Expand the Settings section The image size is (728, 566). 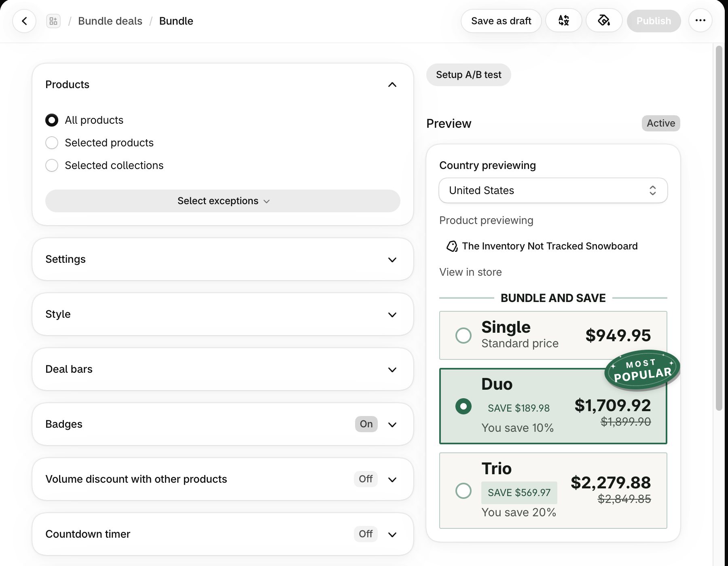coord(222,259)
